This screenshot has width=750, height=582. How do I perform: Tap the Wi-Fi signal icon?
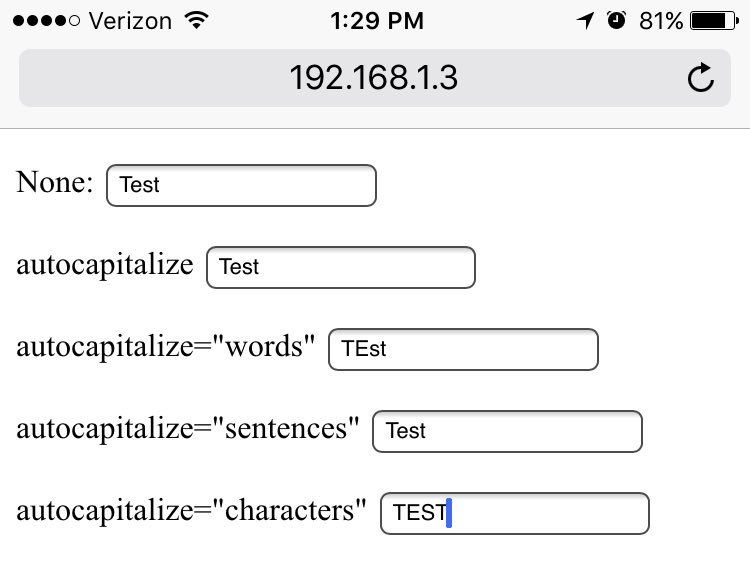(197, 20)
